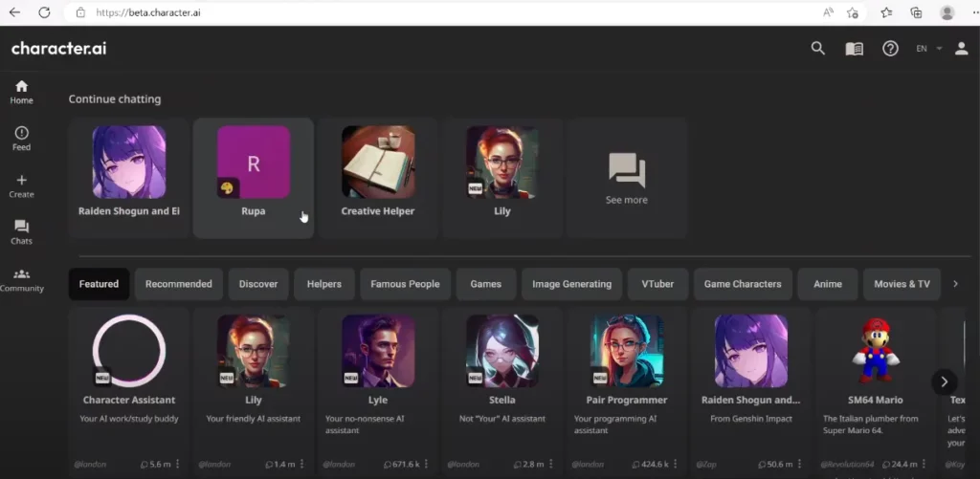
Task: Click the 'Continue chatting' heading
Action: [115, 98]
